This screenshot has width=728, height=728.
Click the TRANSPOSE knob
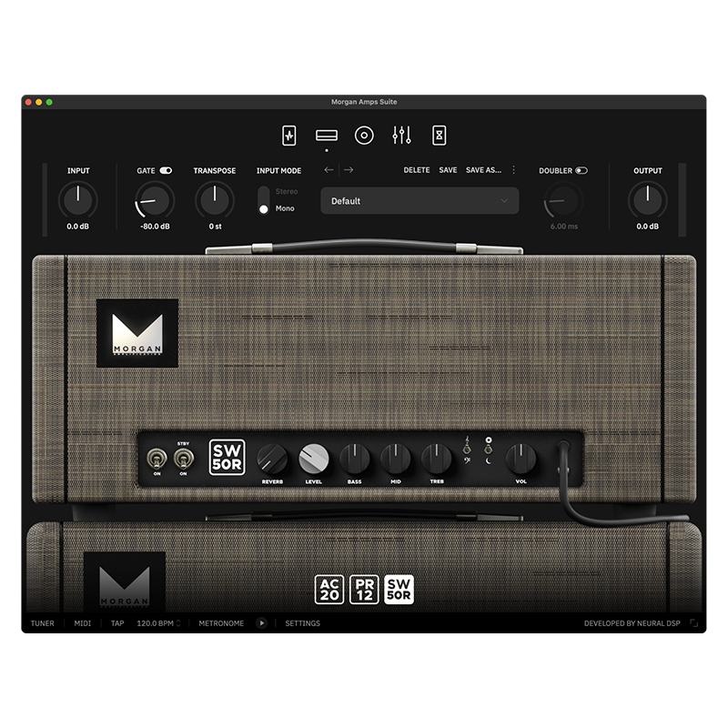click(x=215, y=199)
